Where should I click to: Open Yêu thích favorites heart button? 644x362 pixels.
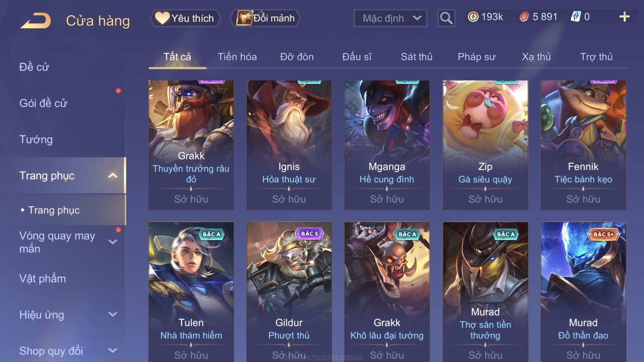click(x=185, y=18)
